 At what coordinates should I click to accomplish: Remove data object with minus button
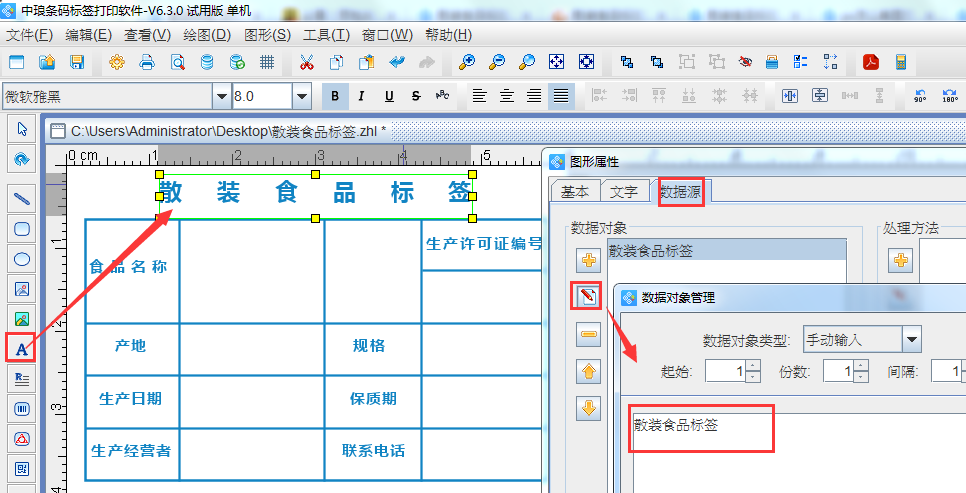tap(589, 335)
